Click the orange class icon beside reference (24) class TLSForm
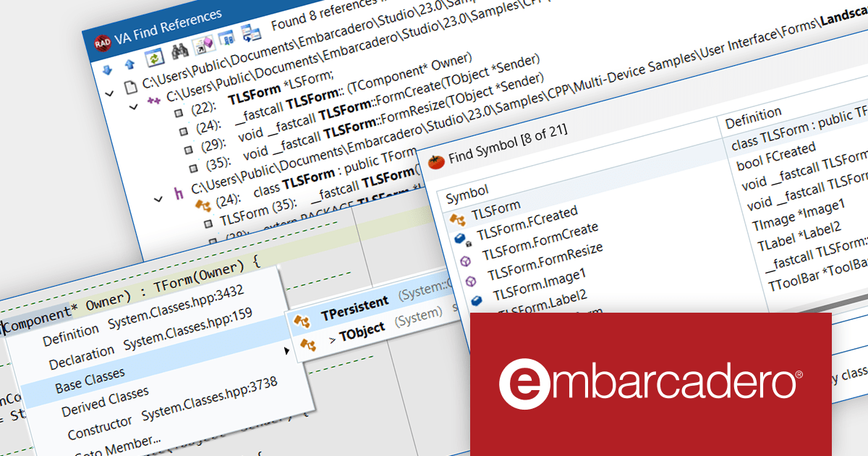 (x=203, y=206)
